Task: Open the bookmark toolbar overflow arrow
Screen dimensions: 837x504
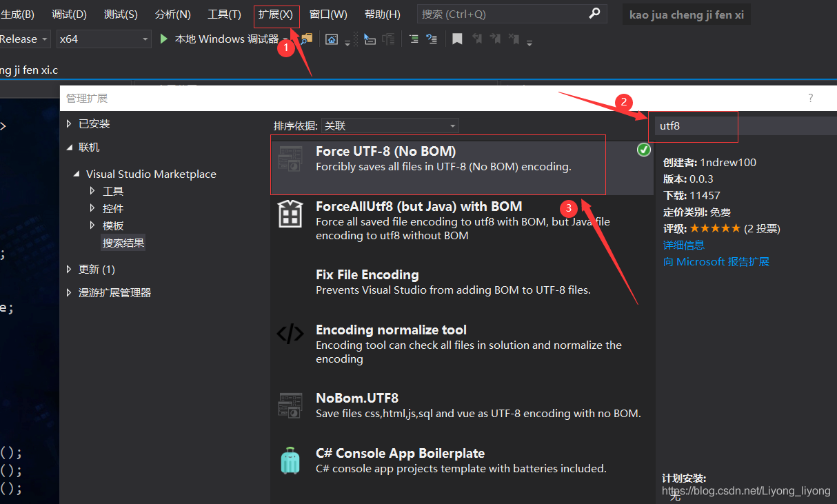Action: (530, 42)
